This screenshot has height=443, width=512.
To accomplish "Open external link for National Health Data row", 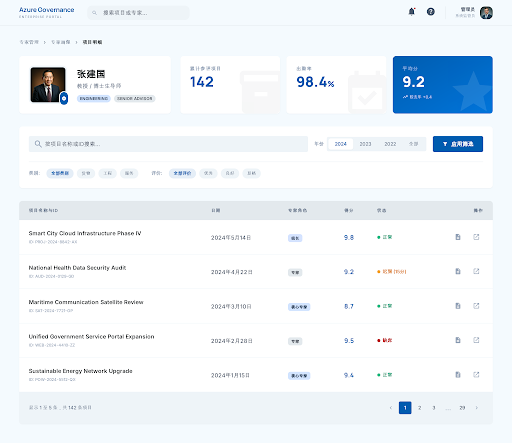I will pyautogui.click(x=476, y=271).
